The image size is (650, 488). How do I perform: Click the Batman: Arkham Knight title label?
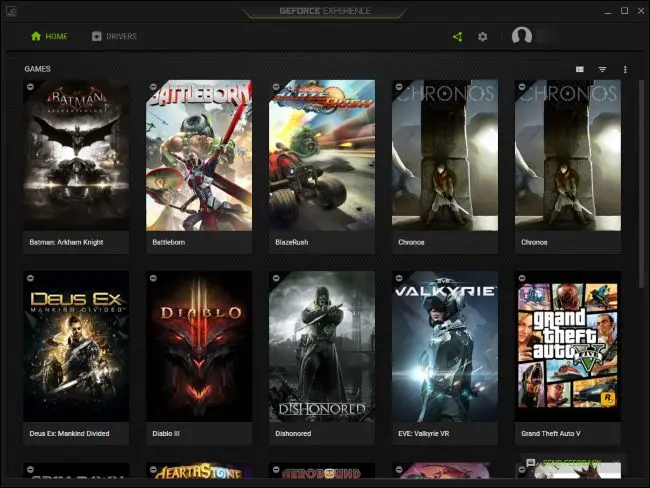(x=66, y=242)
